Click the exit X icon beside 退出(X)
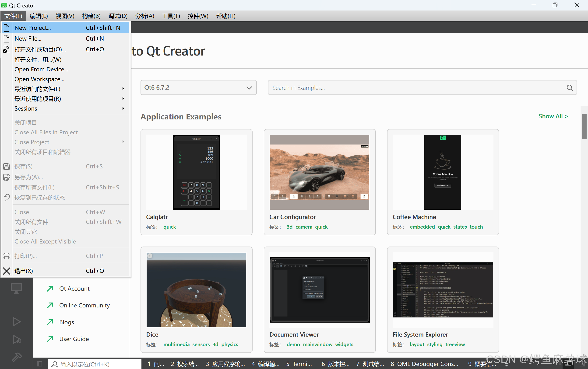588x369 pixels. pyautogui.click(x=6, y=271)
